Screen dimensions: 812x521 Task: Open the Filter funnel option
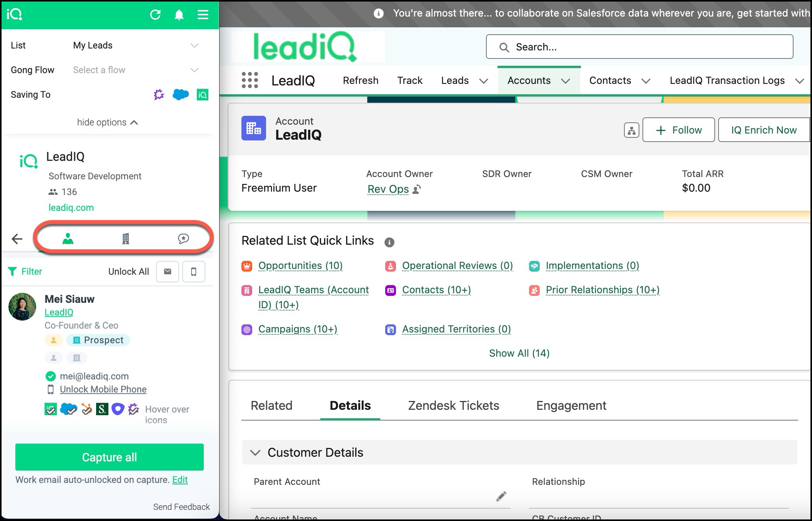click(25, 272)
